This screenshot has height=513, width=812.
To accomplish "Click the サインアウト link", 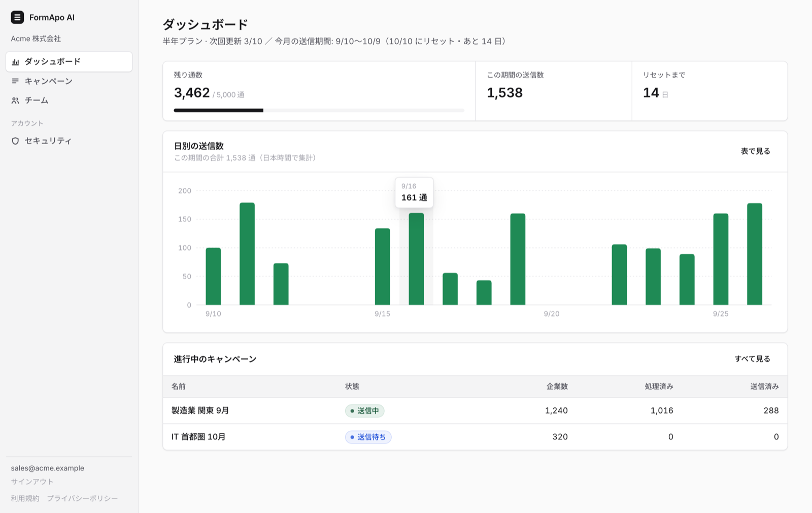I will (32, 482).
